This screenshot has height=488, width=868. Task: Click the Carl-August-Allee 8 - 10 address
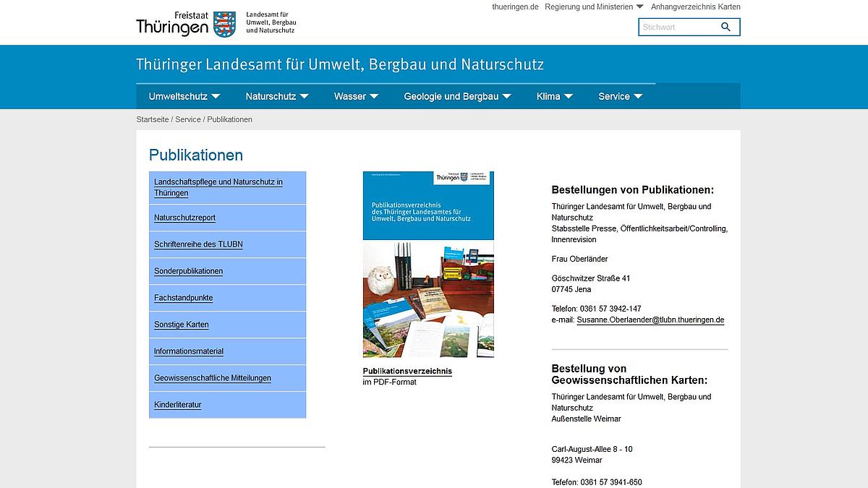[x=592, y=449]
